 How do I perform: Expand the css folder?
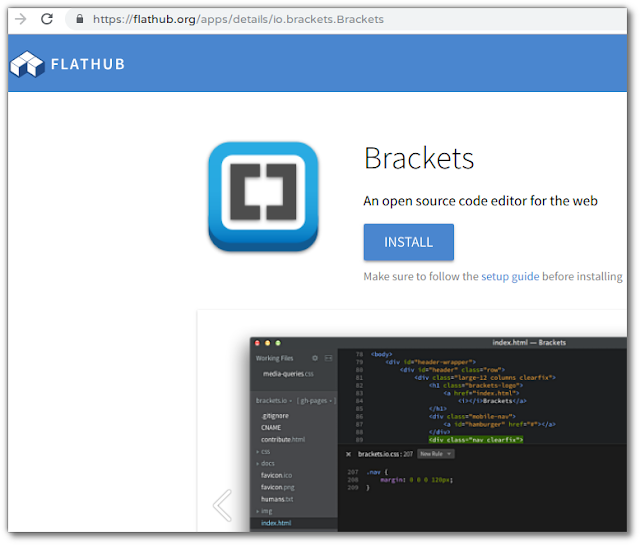click(263, 452)
